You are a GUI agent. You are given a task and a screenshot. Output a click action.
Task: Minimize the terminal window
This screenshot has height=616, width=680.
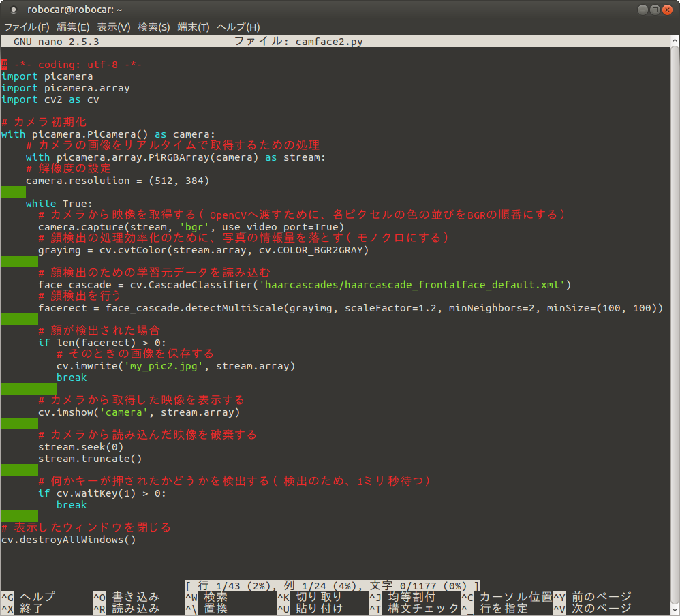coord(643,10)
